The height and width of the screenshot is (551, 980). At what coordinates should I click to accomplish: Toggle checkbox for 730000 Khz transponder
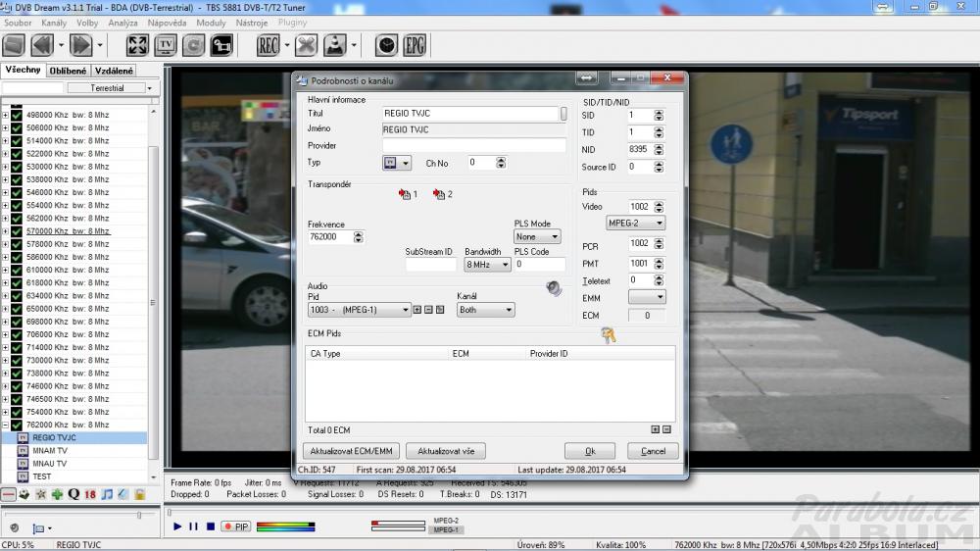(x=17, y=360)
